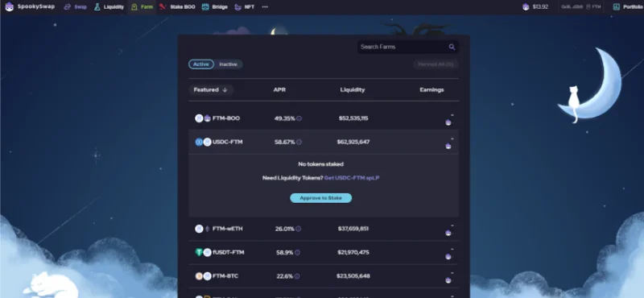Click the BOO token icon beside price
Screen dimensions: 644x298
(x=526, y=7)
